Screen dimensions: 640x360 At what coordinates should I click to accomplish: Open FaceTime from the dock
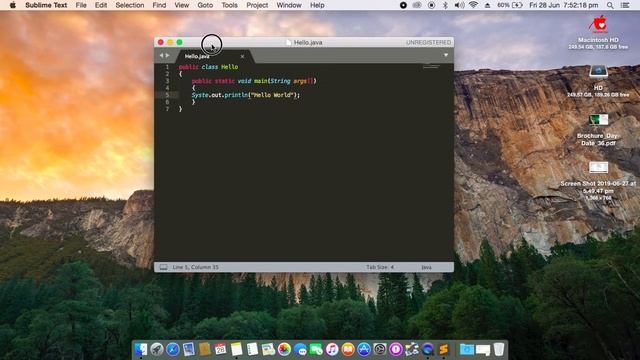(x=316, y=349)
